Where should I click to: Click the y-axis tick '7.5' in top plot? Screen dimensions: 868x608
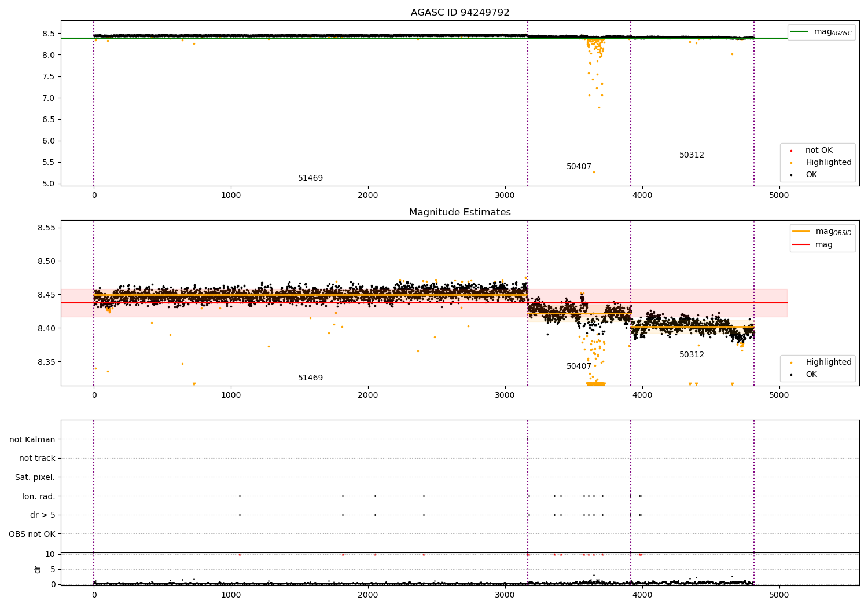49,76
